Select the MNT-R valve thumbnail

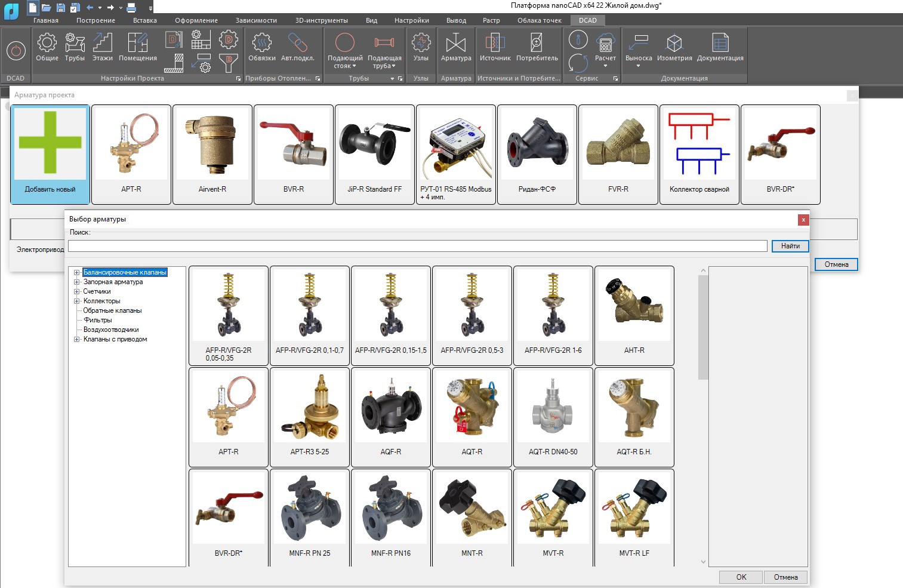pos(472,518)
